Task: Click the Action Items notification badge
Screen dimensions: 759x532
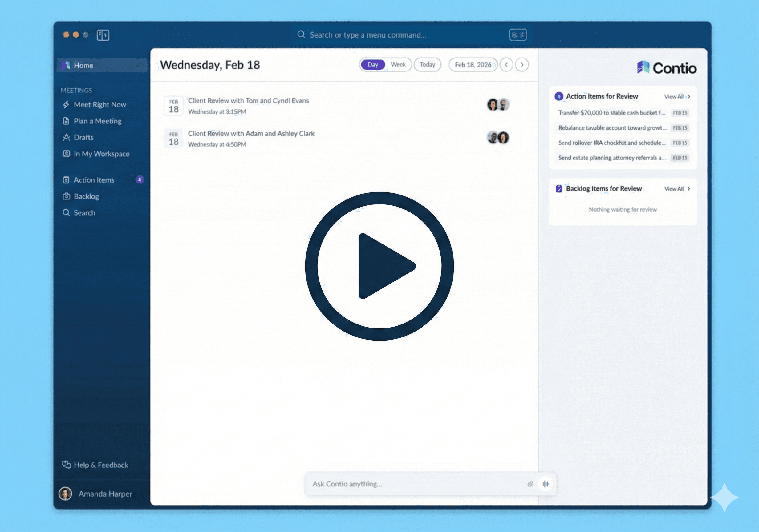Action: pos(140,180)
